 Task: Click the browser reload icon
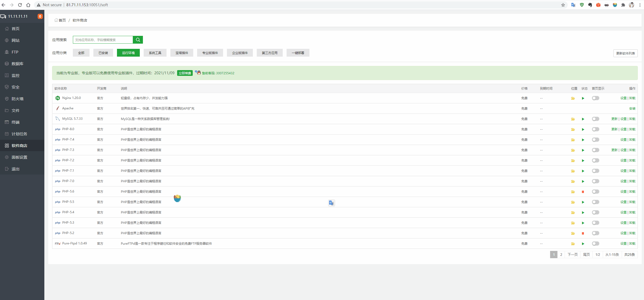point(20,5)
